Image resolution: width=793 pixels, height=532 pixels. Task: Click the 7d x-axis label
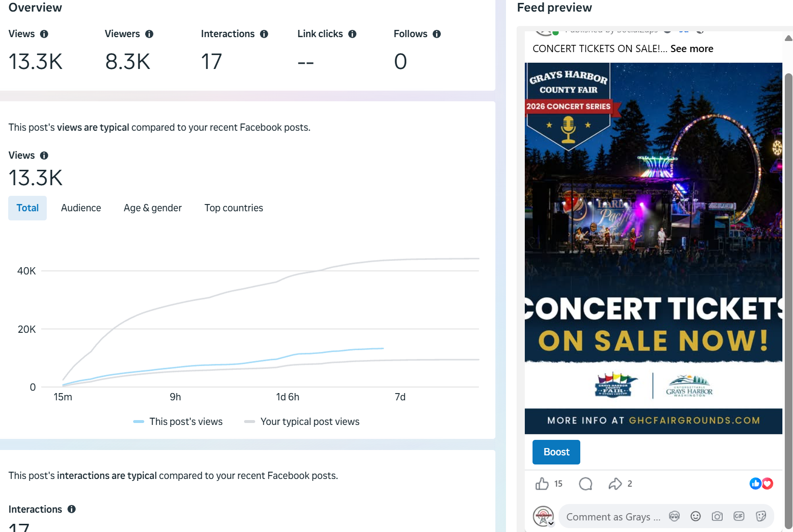(400, 397)
